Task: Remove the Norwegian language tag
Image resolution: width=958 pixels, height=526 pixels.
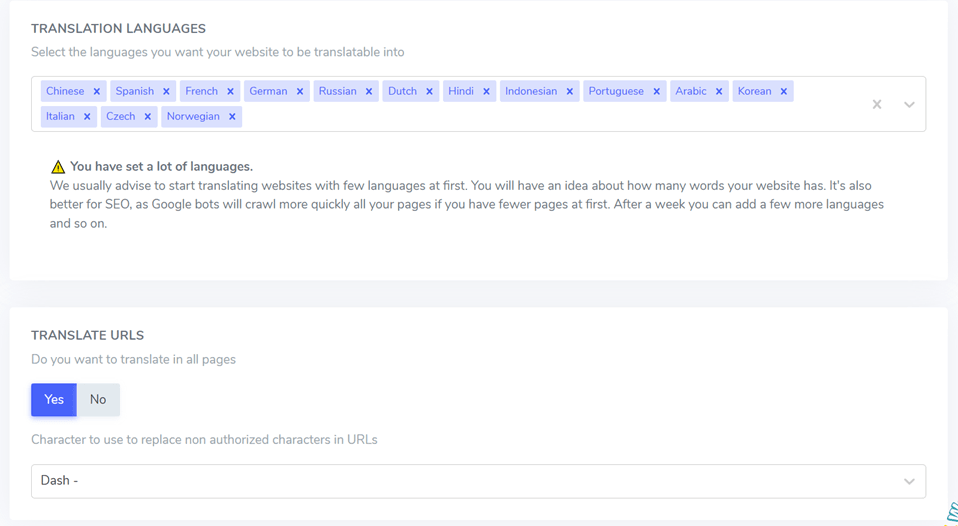Action: pos(232,117)
